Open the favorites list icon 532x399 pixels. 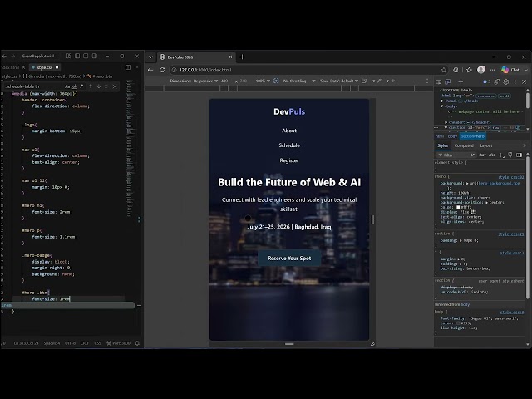tap(469, 70)
